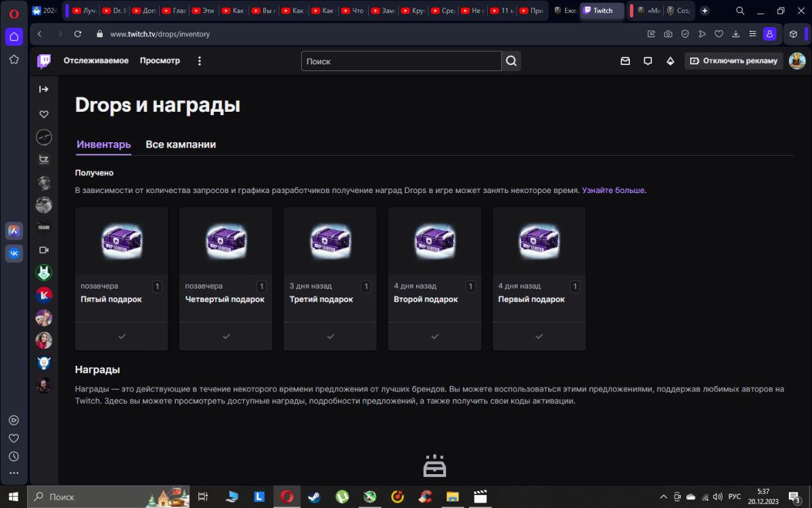
Task: Click the РУС language indicator
Action: coord(734,496)
